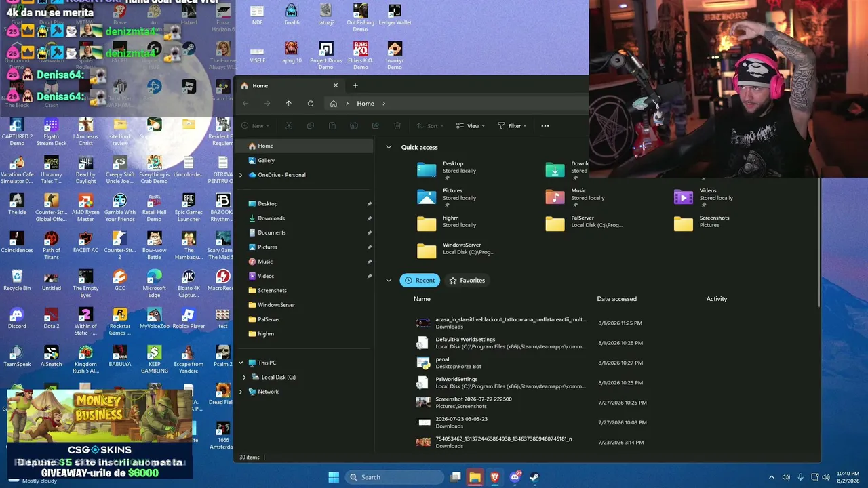Screen dimensions: 868x488
Task: Select the Elgato Stream Deck desktop icon
Action: (x=52, y=131)
